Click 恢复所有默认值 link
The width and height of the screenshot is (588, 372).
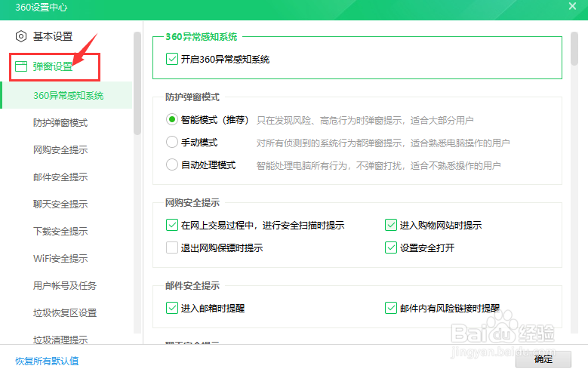coord(47,361)
